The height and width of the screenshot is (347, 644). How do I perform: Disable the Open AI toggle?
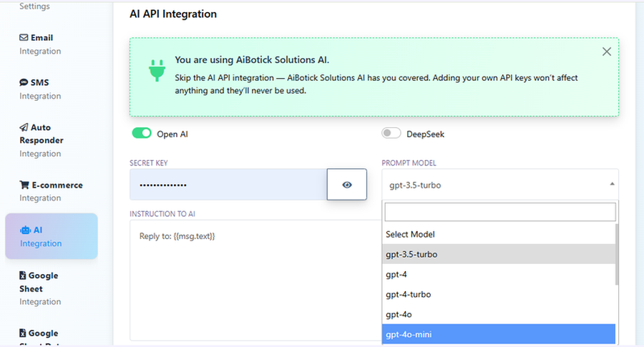coord(142,133)
